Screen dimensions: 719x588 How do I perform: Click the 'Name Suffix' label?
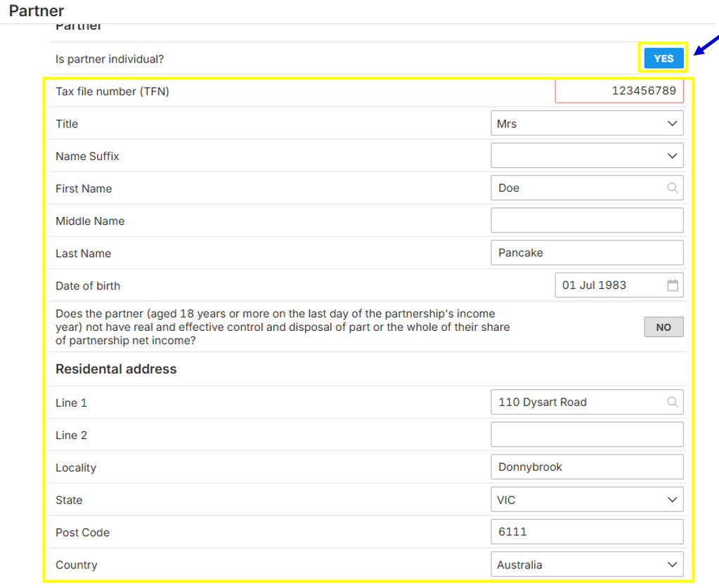(x=87, y=156)
